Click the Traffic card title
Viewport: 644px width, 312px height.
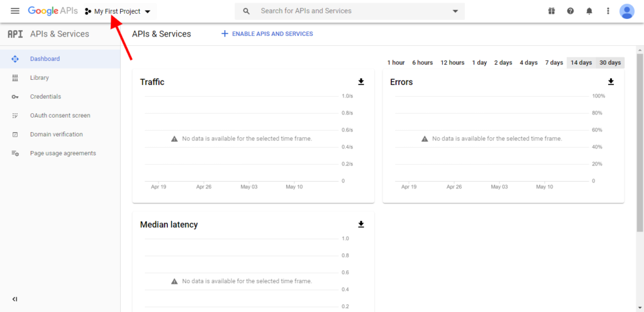(x=152, y=82)
